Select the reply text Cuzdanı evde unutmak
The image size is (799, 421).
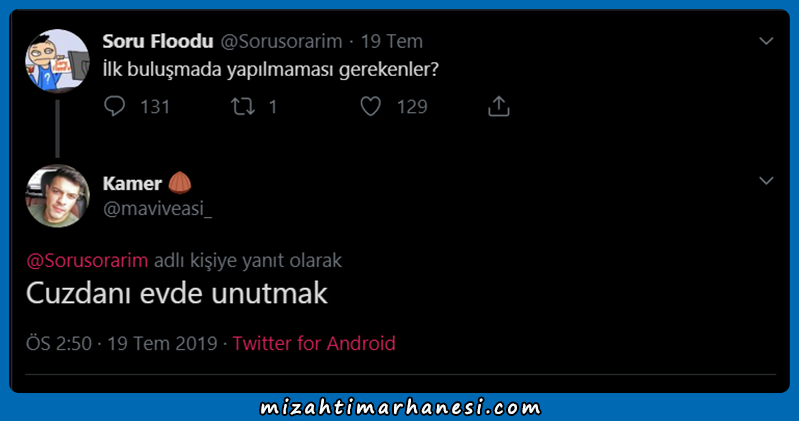click(177, 294)
